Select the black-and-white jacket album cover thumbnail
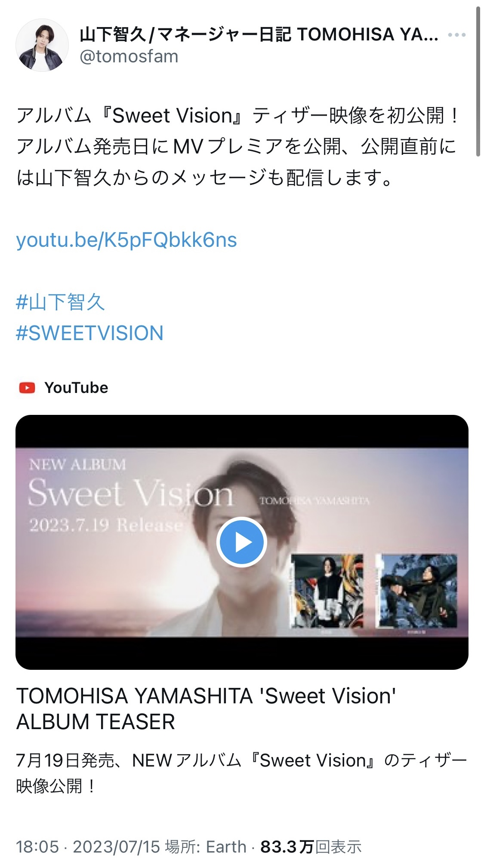Viewport: 484px width, 868px height. 327,591
